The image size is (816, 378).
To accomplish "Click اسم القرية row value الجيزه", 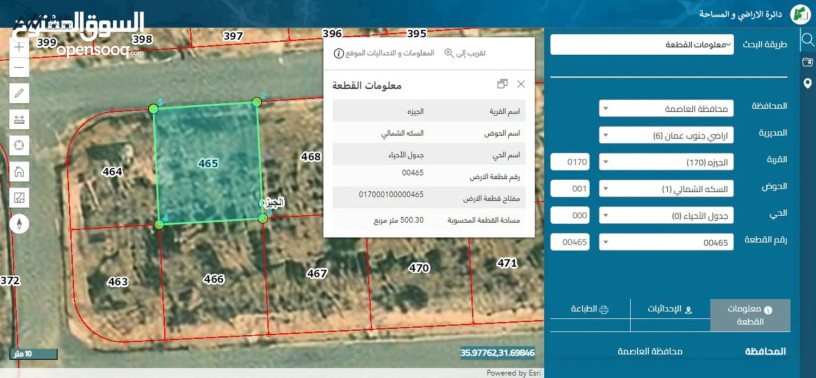I will (415, 112).
